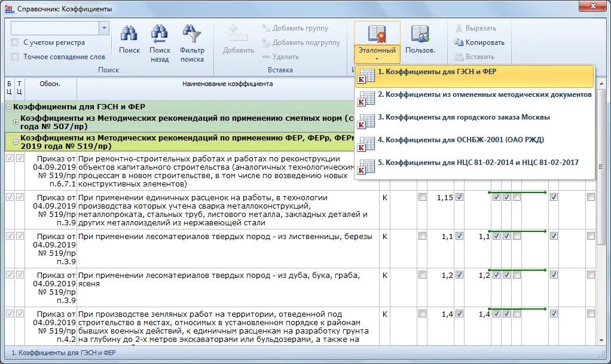The image size is (611, 364).
Task: Click icon of городского заказа Москвы item
Action: [x=366, y=121]
